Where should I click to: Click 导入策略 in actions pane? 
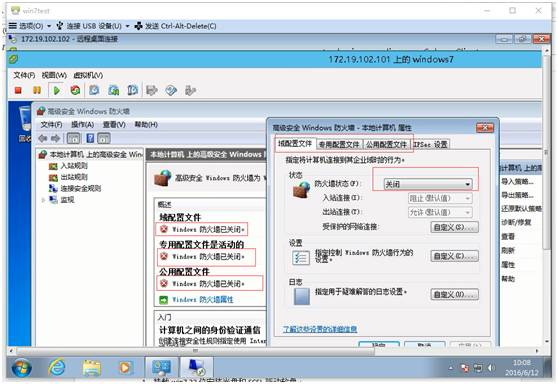click(x=517, y=182)
